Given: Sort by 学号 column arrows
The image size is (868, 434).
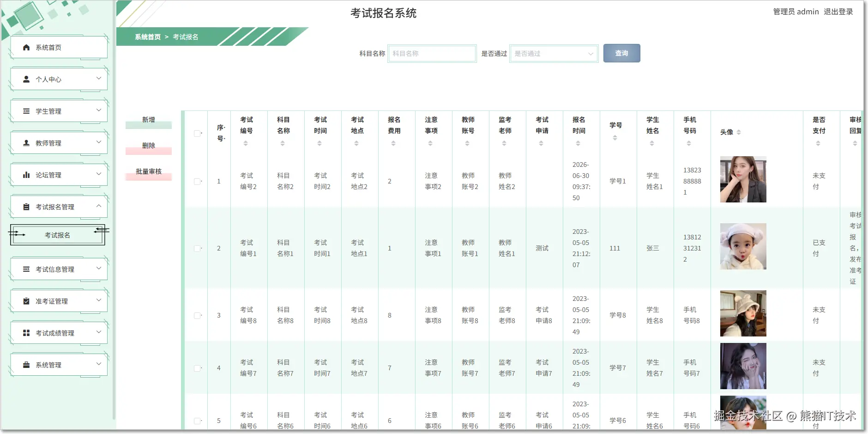Looking at the screenshot, I should click(x=615, y=138).
